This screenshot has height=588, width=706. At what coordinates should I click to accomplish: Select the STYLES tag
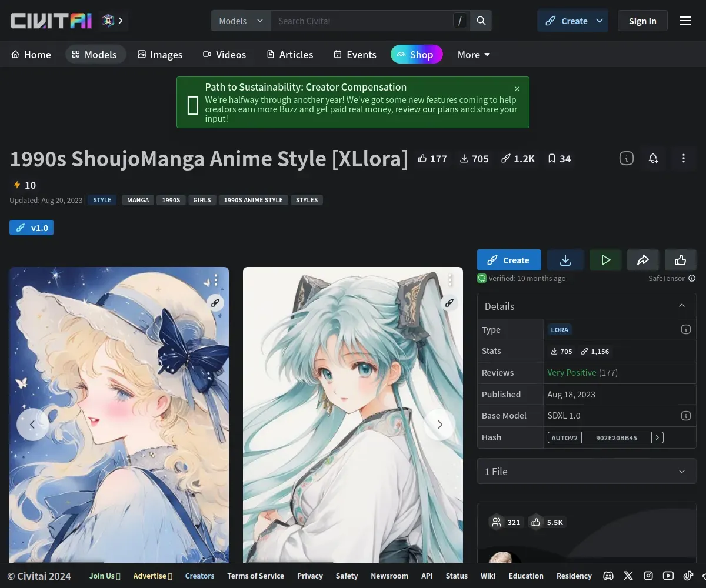307,200
